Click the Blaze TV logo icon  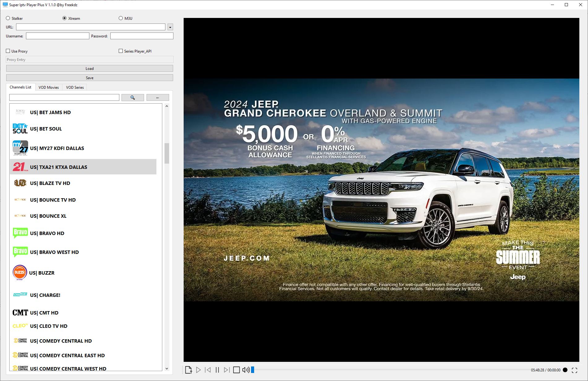(x=20, y=183)
